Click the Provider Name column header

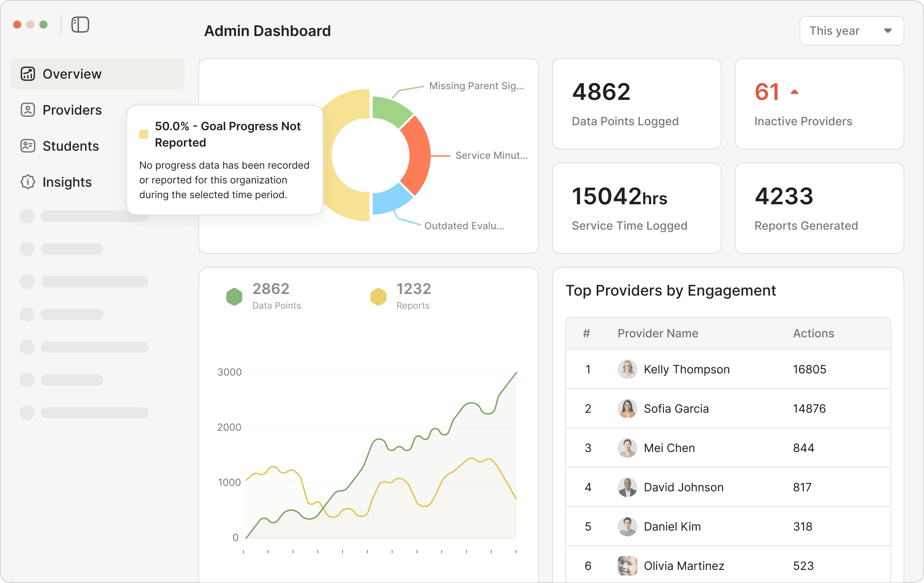pyautogui.click(x=658, y=333)
